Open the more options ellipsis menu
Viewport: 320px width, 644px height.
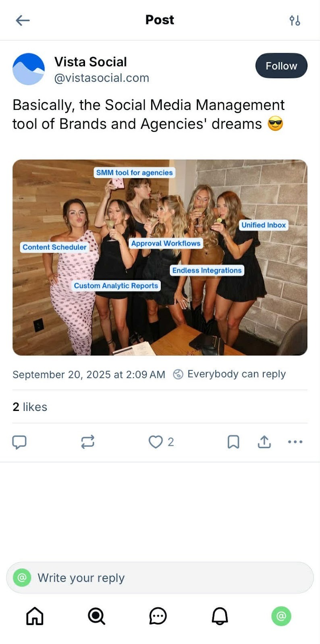(x=295, y=442)
